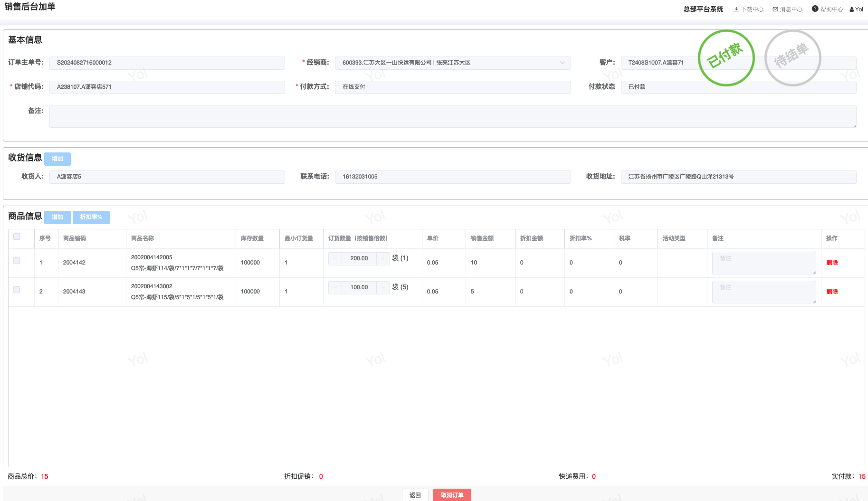Click the quantity input showing 100.00
This screenshot has width=868, height=501.
pos(359,287)
